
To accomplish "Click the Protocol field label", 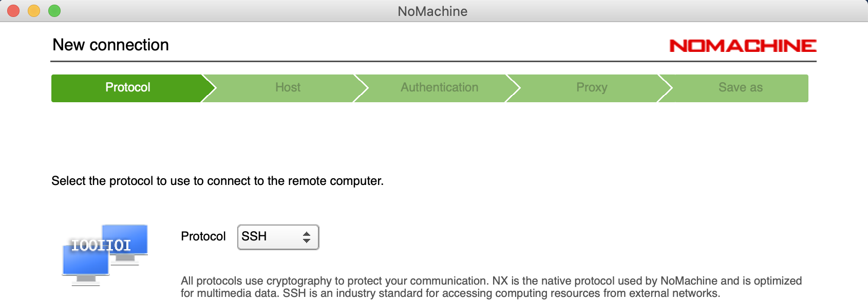I will [203, 236].
